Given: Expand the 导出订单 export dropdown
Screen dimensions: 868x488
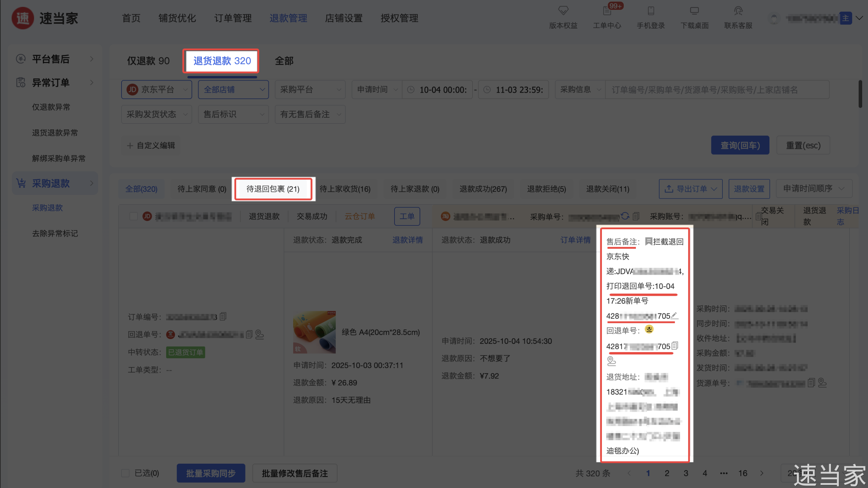Looking at the screenshot, I should 690,189.
